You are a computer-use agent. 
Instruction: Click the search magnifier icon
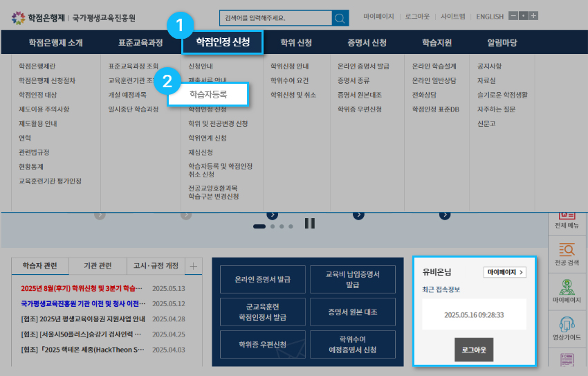(x=340, y=18)
